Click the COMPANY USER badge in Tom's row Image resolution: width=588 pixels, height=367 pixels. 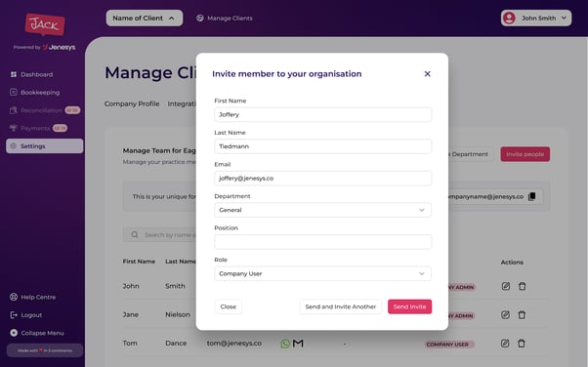pos(449,345)
